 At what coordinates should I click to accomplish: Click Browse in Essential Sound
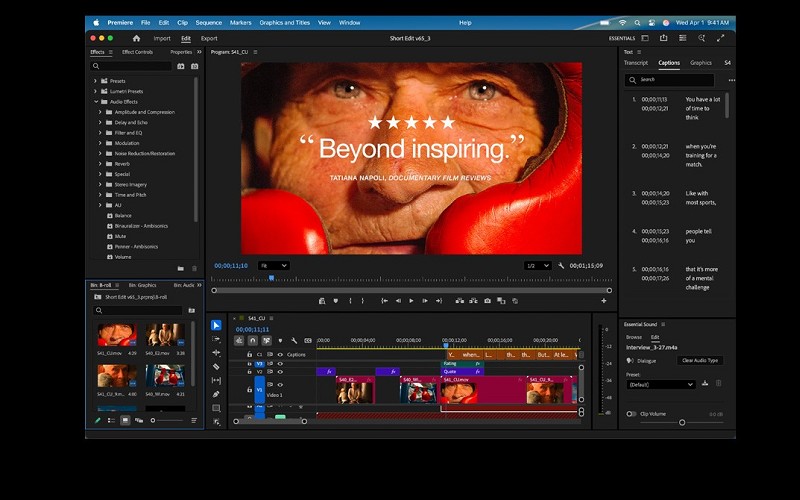[x=634, y=337]
